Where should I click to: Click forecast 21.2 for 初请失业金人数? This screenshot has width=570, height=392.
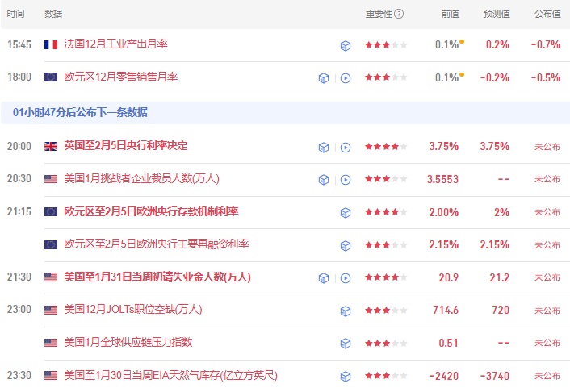[x=500, y=278]
